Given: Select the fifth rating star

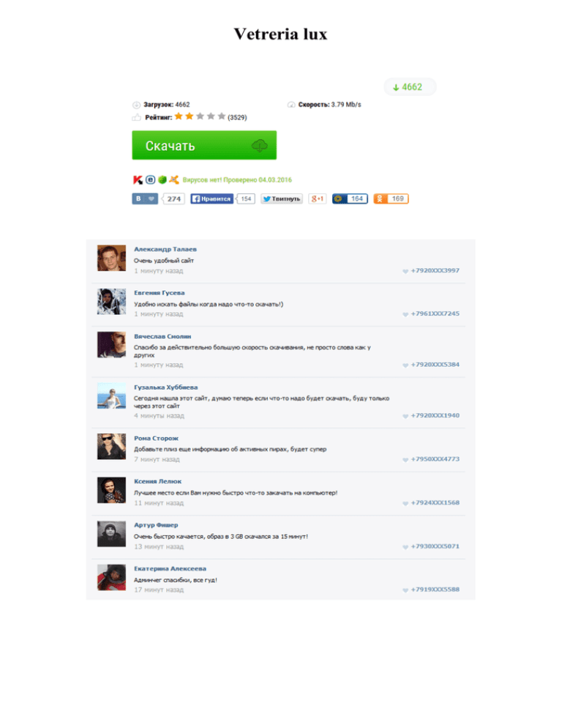Looking at the screenshot, I should point(222,116).
